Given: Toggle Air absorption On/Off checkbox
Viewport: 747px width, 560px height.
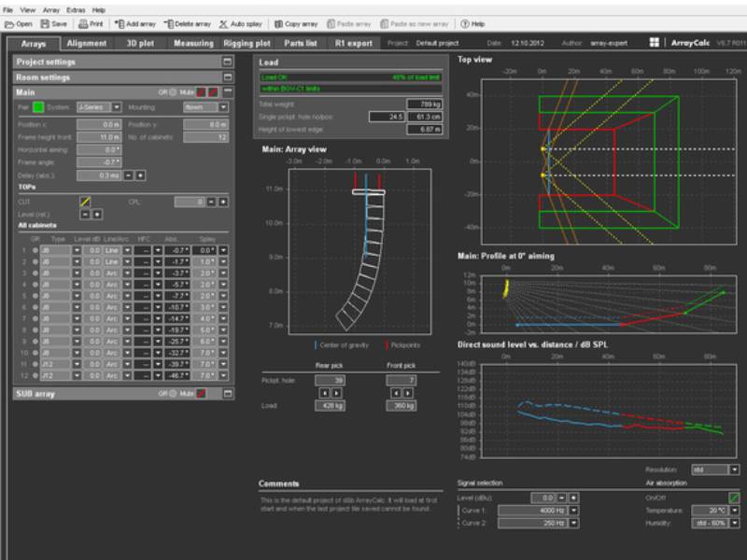Looking at the screenshot, I should point(734,497).
